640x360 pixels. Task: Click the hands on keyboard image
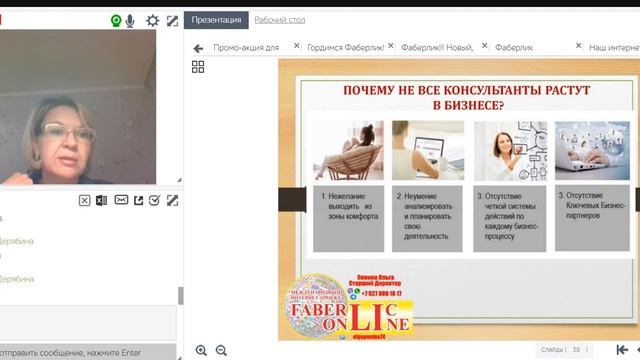592,150
